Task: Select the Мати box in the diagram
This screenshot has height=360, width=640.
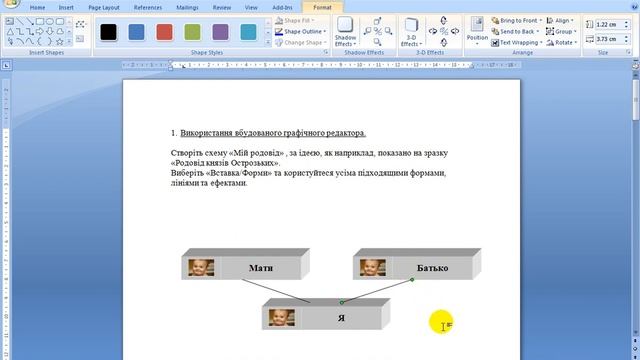Action: (x=245, y=264)
